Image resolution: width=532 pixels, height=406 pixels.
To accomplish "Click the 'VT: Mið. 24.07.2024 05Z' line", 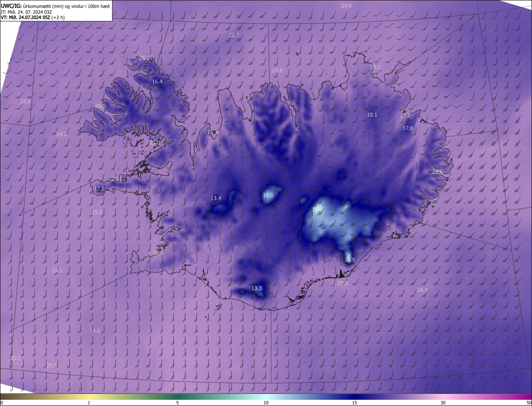I will [x=26, y=17].
